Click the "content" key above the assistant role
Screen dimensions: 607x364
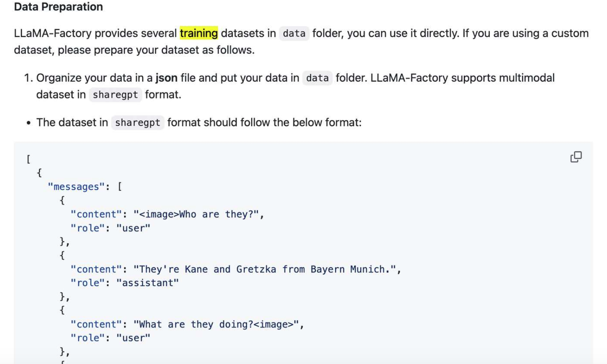(x=97, y=269)
